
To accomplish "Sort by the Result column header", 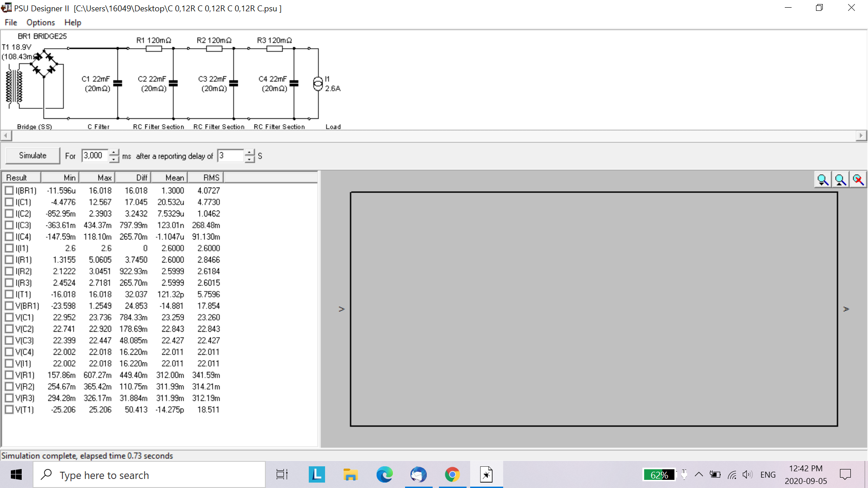I will click(x=22, y=178).
